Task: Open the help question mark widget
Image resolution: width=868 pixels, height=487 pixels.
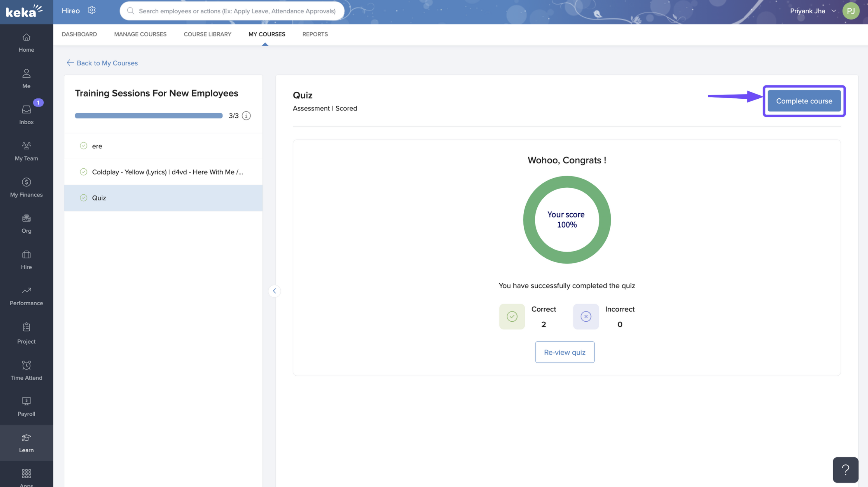Action: click(845, 469)
